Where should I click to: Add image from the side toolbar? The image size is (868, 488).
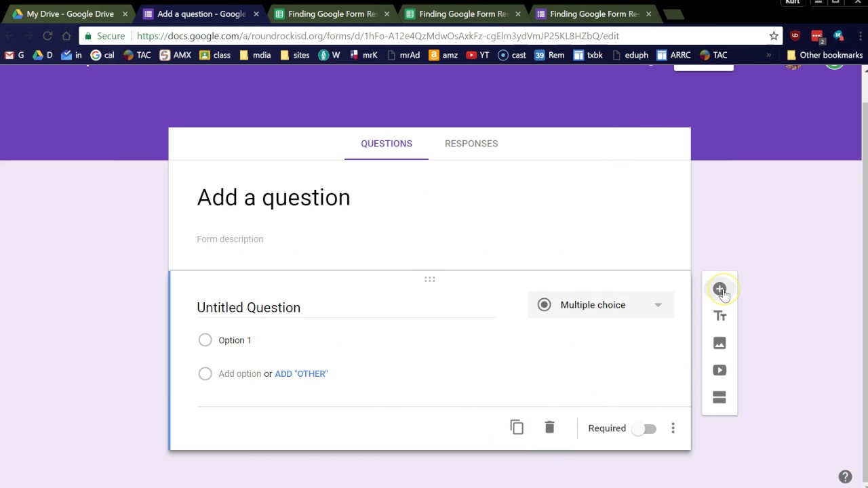click(719, 343)
